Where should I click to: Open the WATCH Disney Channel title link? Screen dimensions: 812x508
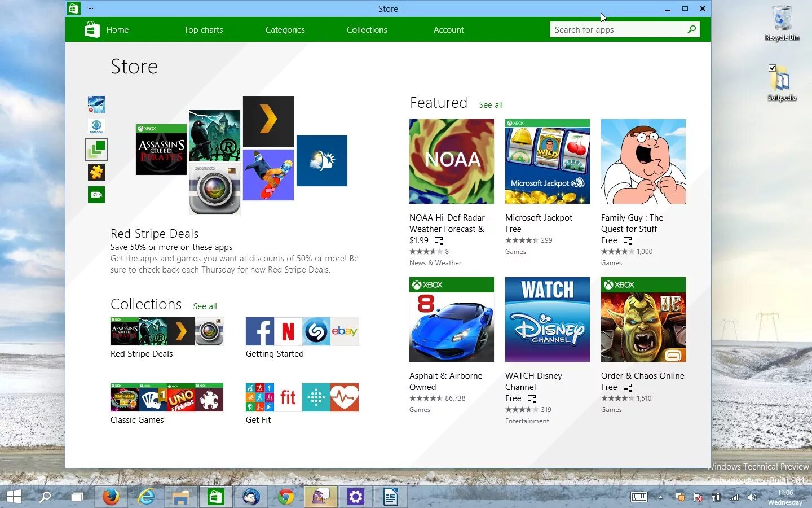click(x=533, y=382)
